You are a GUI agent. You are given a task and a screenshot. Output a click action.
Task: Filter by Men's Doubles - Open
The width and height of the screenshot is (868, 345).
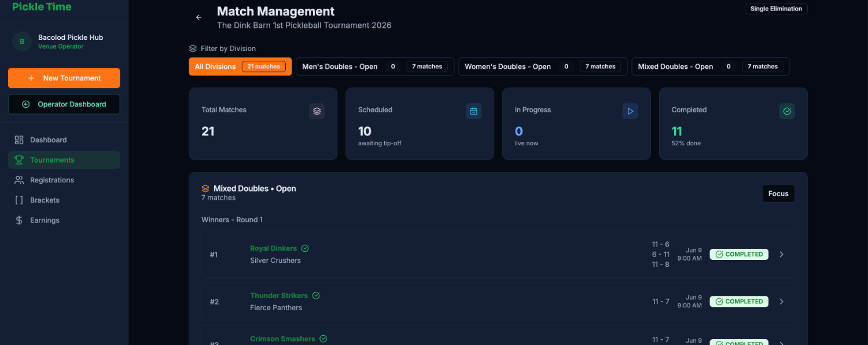pos(374,67)
